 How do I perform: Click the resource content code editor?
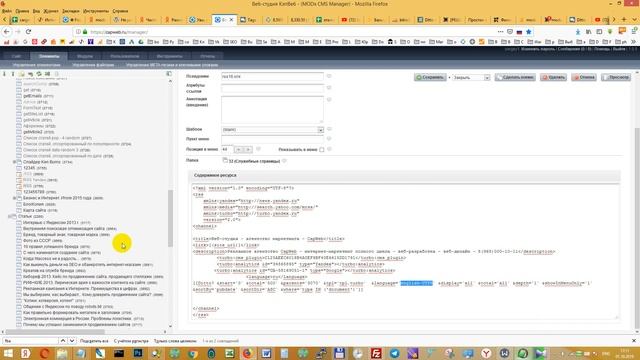point(405,251)
